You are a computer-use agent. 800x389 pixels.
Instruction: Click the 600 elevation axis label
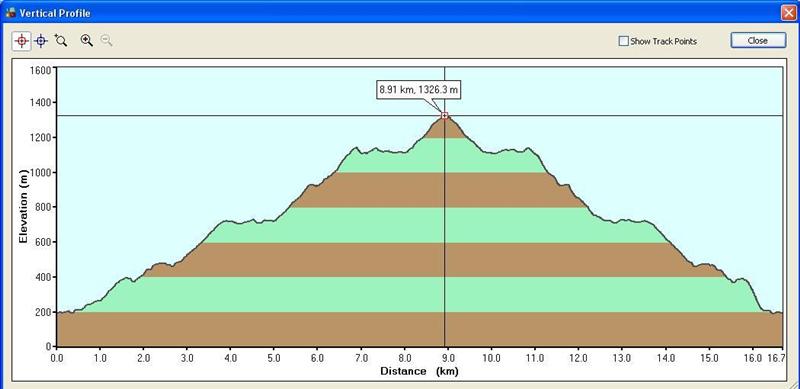point(44,242)
